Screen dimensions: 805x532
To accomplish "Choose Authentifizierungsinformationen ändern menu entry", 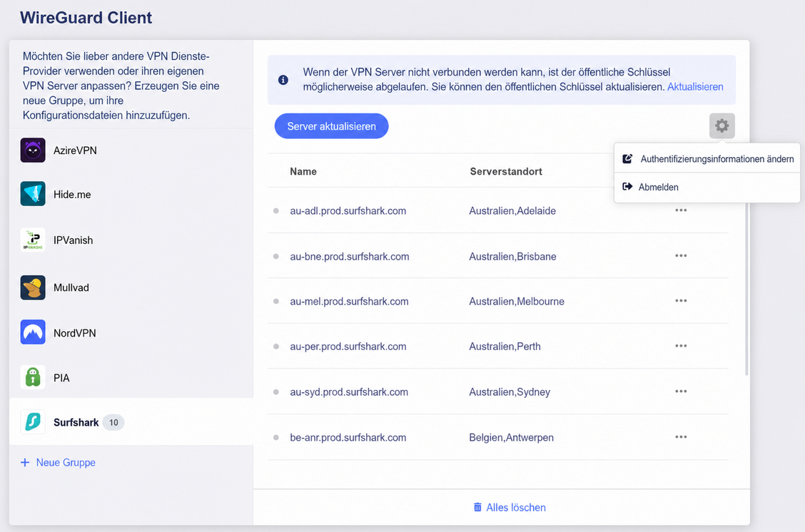I will (x=707, y=158).
